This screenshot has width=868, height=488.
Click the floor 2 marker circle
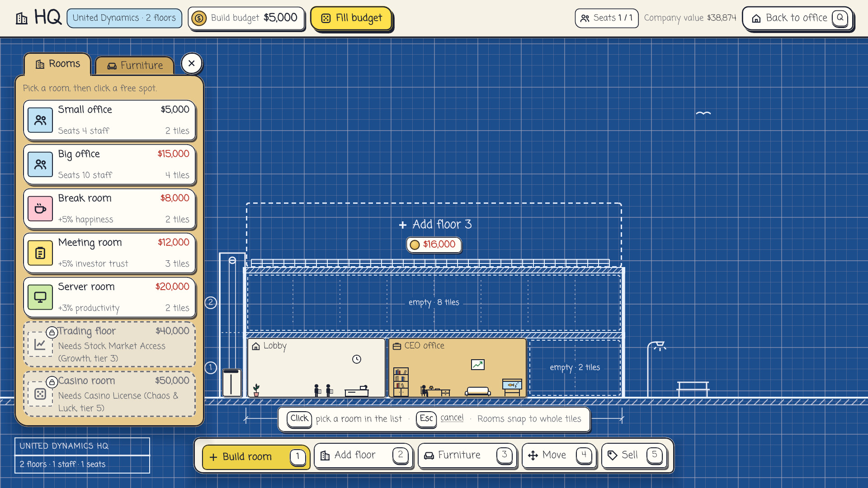(211, 303)
